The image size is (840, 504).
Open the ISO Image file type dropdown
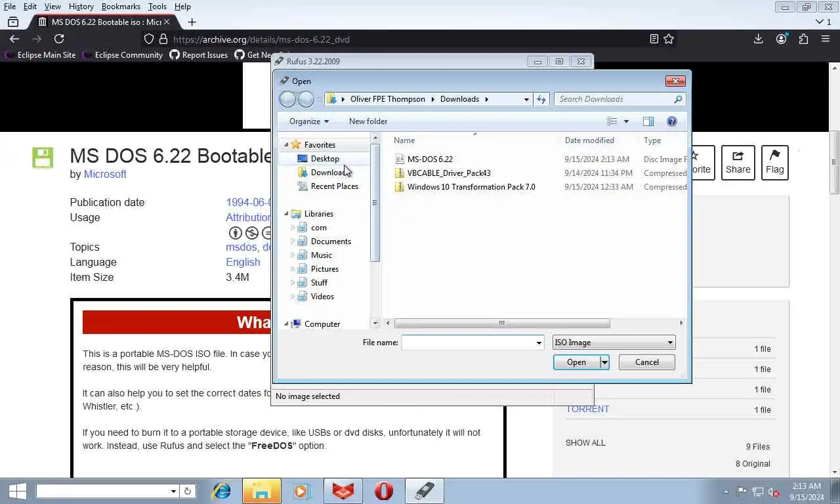click(614, 343)
